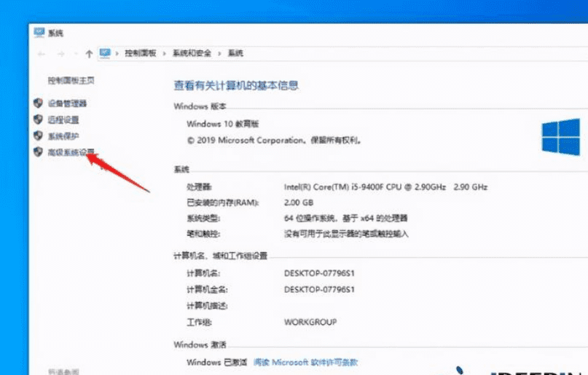Click the 已安装的内存(RAM) label
This screenshot has height=375, width=588.
223,202
